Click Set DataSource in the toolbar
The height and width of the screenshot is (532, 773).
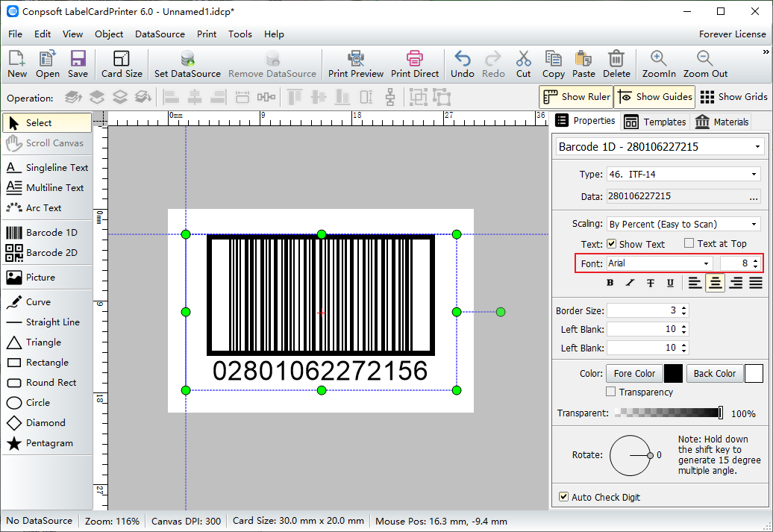click(x=187, y=63)
